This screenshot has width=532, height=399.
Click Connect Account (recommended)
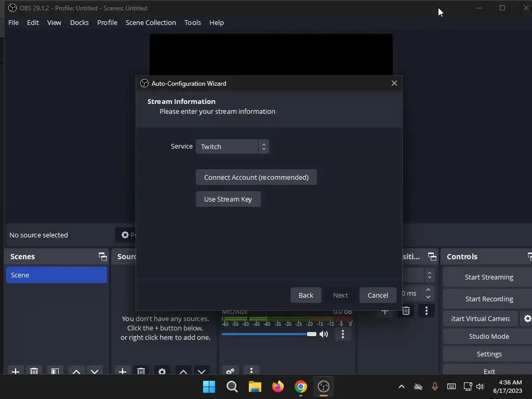coord(256,177)
